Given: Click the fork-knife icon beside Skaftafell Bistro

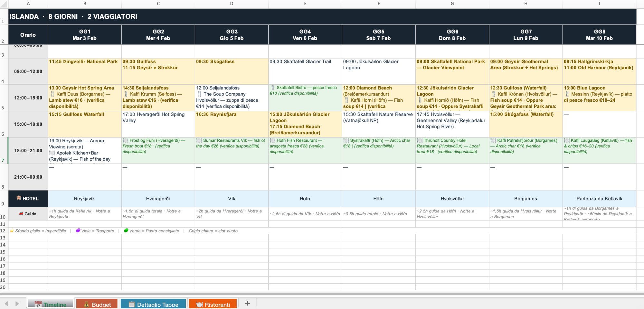Looking at the screenshot, I should tap(273, 88).
